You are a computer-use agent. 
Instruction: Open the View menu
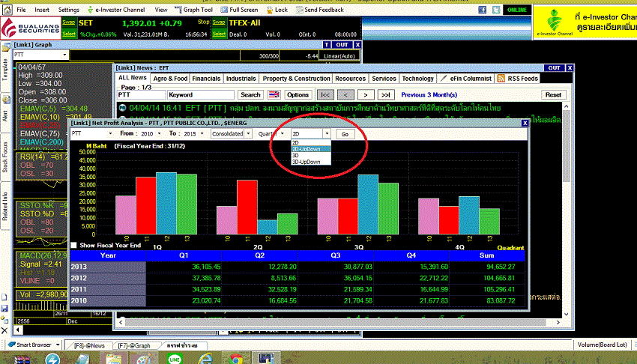(161, 10)
